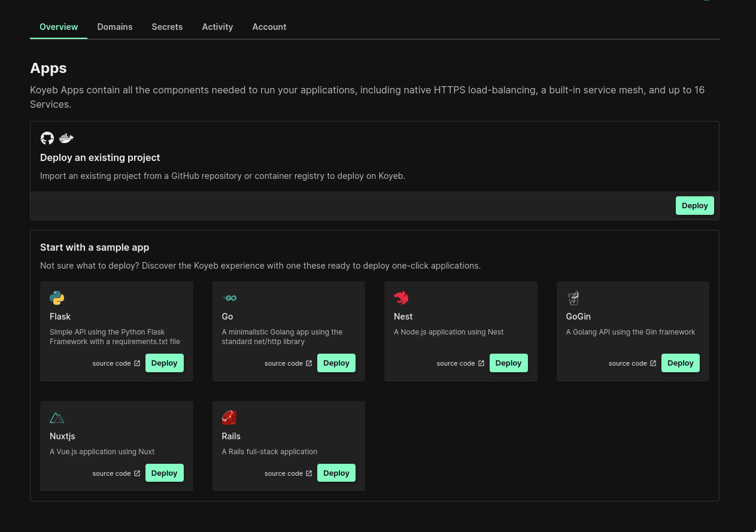This screenshot has height=532, width=756.
Task: Deploy the Nest sample app
Action: pyautogui.click(x=508, y=363)
